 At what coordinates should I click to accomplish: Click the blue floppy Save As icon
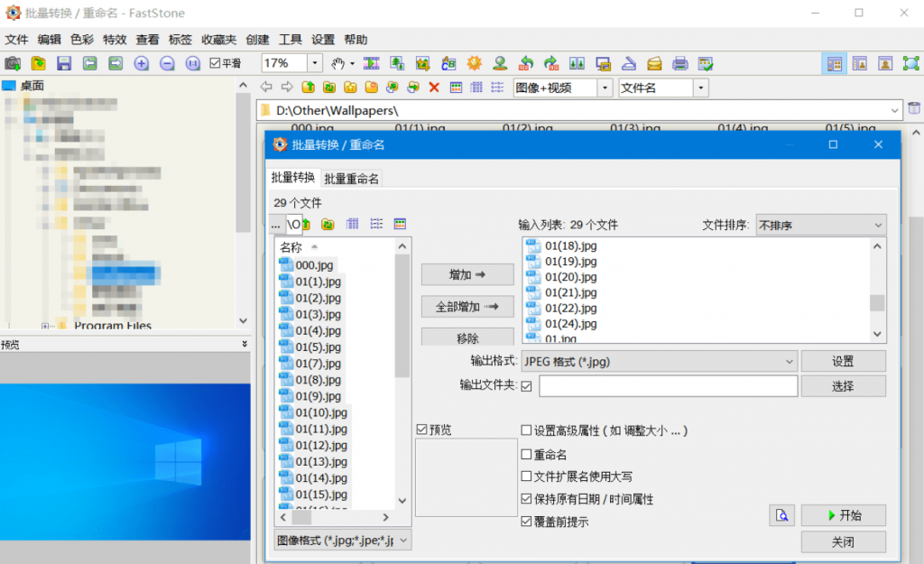point(64,63)
